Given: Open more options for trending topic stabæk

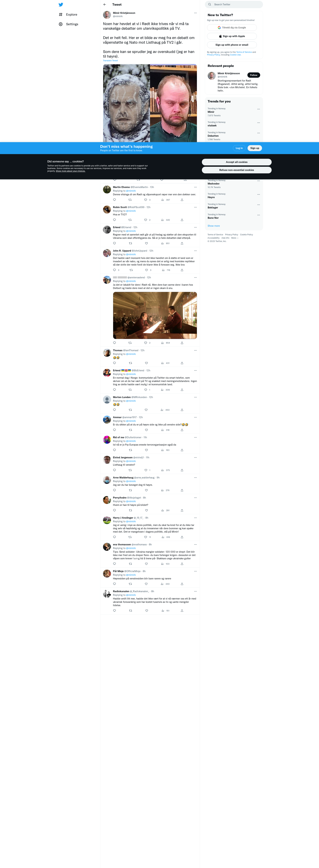Looking at the screenshot, I should coord(259,123).
